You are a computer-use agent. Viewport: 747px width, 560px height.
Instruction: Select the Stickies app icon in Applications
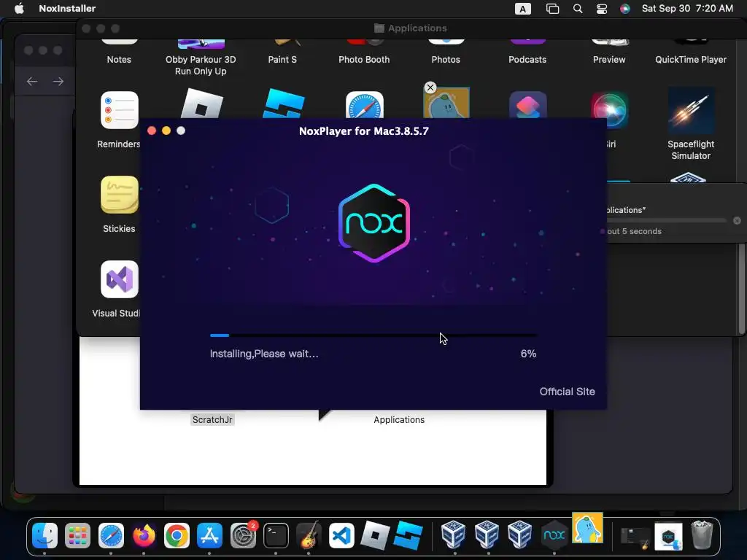coord(119,194)
